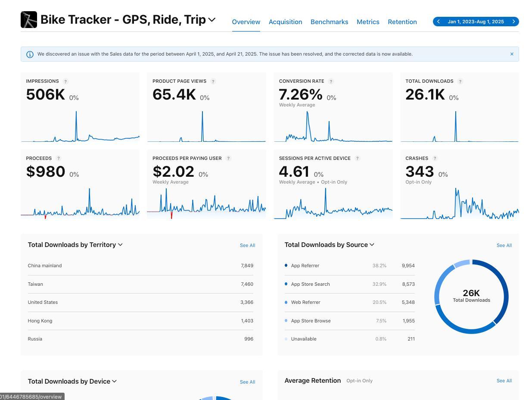
Task: Toggle the App Referrer legend dot
Action: point(286,266)
